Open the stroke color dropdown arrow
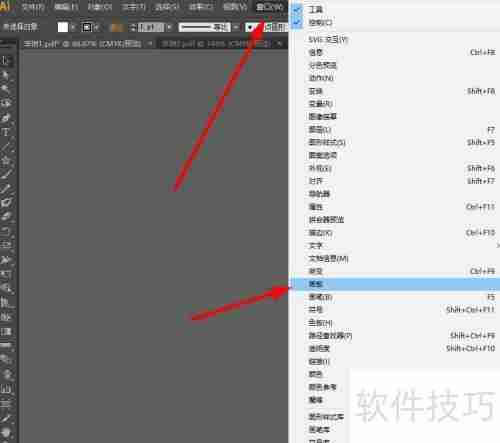The image size is (500, 443). click(97, 27)
